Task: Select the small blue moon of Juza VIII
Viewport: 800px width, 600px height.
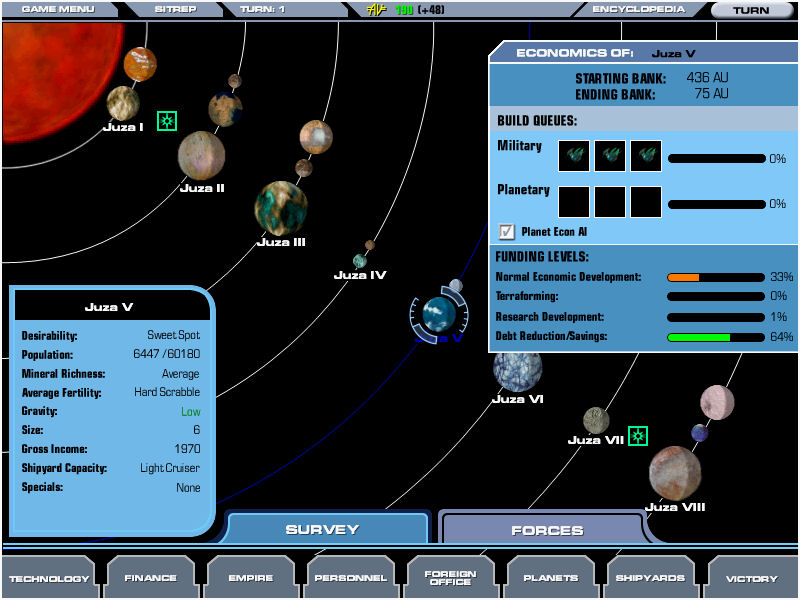Action: pyautogui.click(x=699, y=433)
